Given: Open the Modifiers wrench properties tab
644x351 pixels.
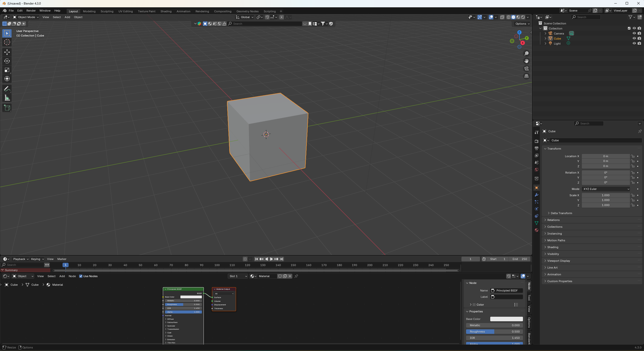Looking at the screenshot, I should point(537,195).
